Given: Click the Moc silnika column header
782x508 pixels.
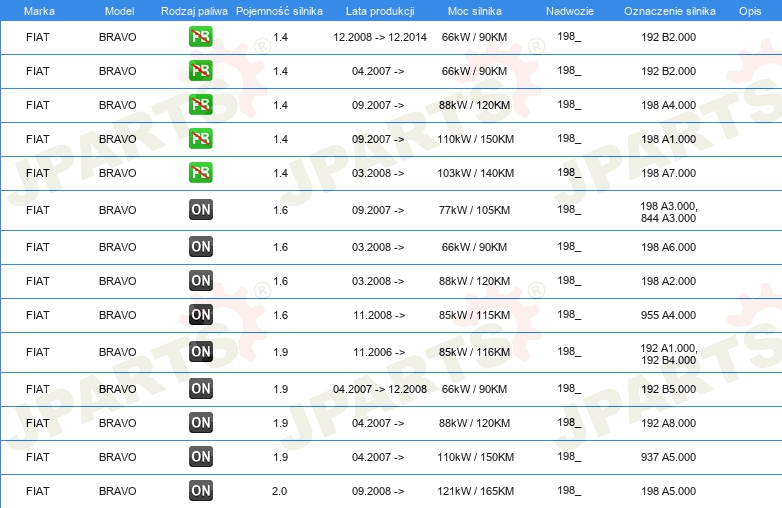Looking at the screenshot, I should [474, 11].
